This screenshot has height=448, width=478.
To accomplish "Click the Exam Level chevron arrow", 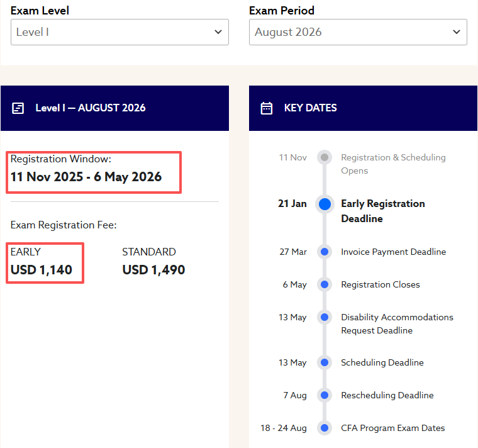I will tap(218, 32).
